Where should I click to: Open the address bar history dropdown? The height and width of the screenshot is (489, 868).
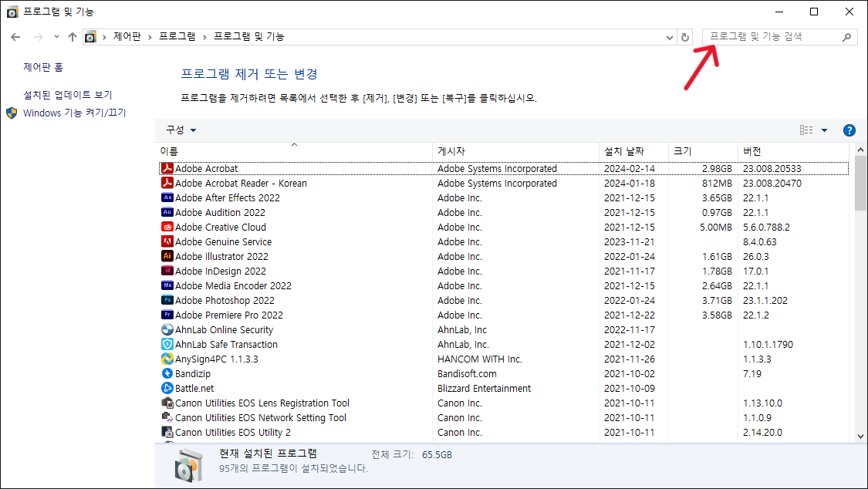tap(669, 37)
